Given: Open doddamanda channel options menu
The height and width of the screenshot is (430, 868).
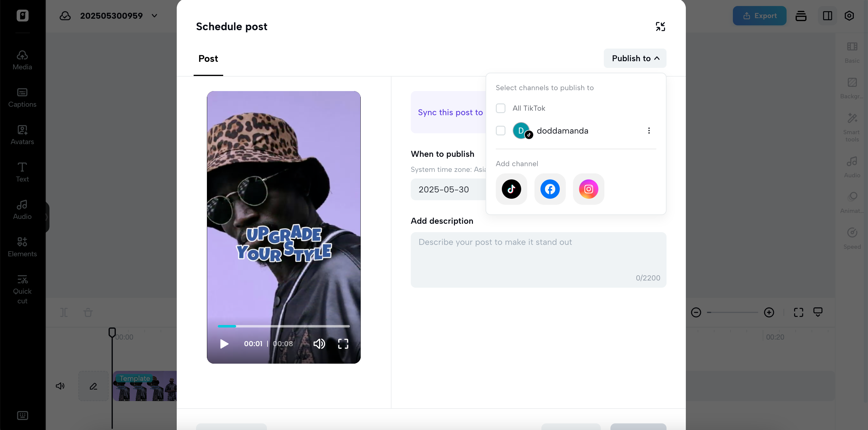Looking at the screenshot, I should [649, 131].
